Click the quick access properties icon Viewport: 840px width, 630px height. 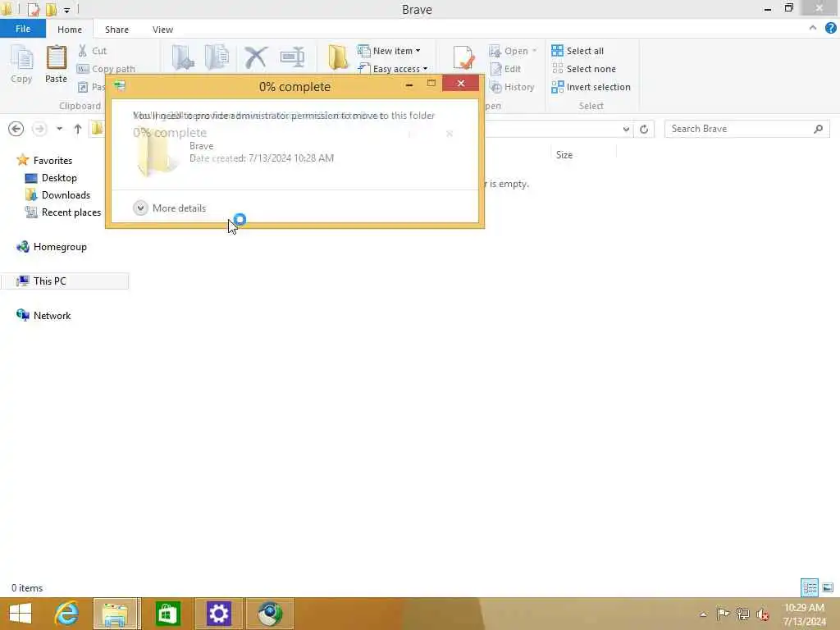33,9
